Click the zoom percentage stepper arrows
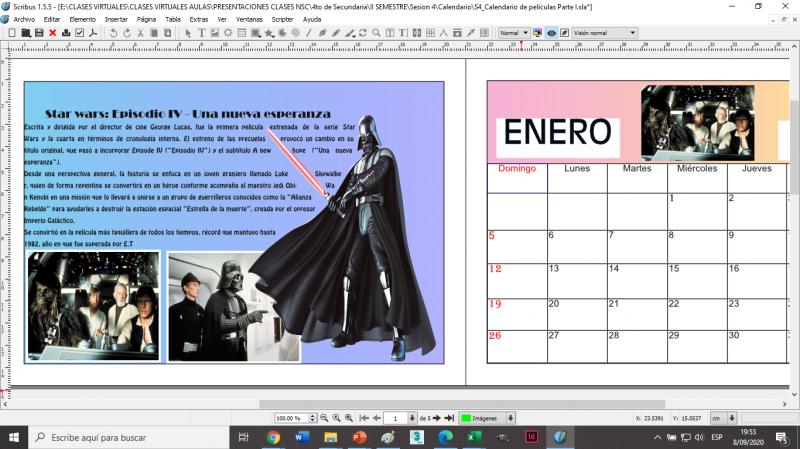This screenshot has height=449, width=800. point(312,418)
